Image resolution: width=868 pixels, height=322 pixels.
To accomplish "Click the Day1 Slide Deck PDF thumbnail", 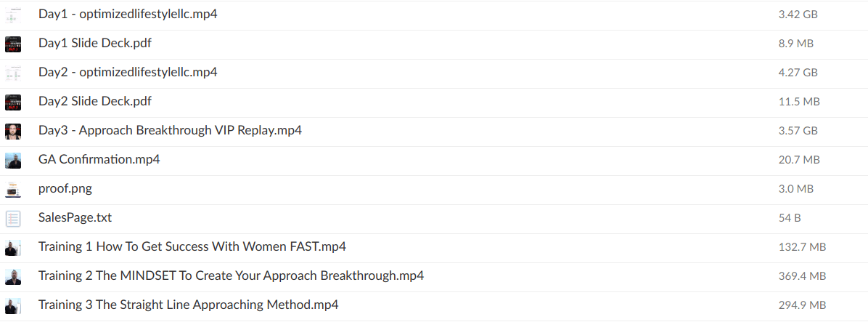I will click(x=13, y=44).
